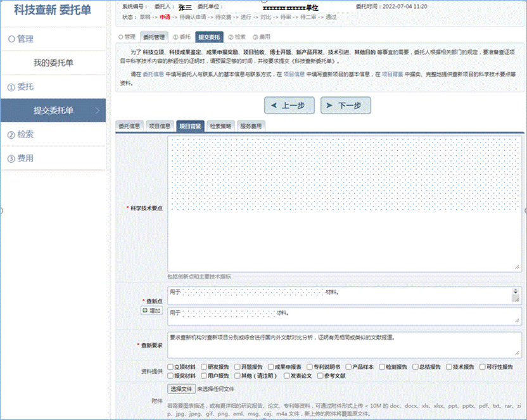Focus the 科学技术要点 text area
This screenshot has width=527, height=420.
tap(345, 204)
